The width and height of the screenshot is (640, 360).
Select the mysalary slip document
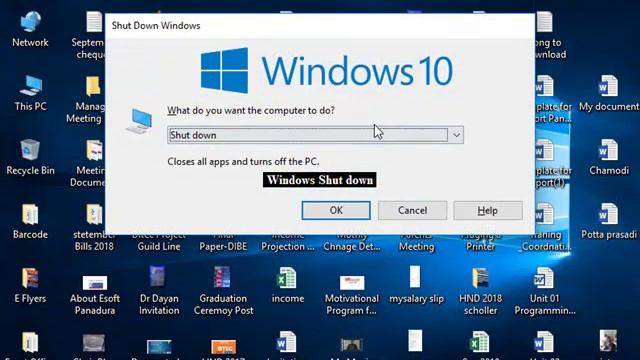tap(416, 286)
